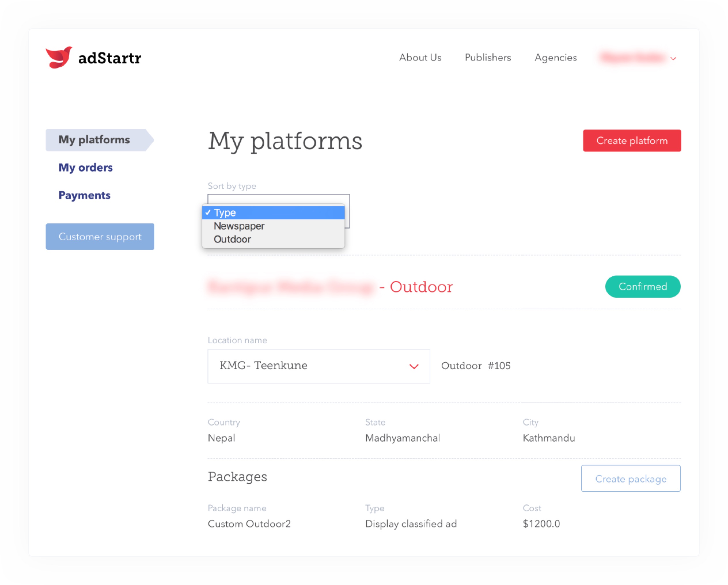The height and width of the screenshot is (585, 728).
Task: Click the blurred platform name heading
Action: 291,287
